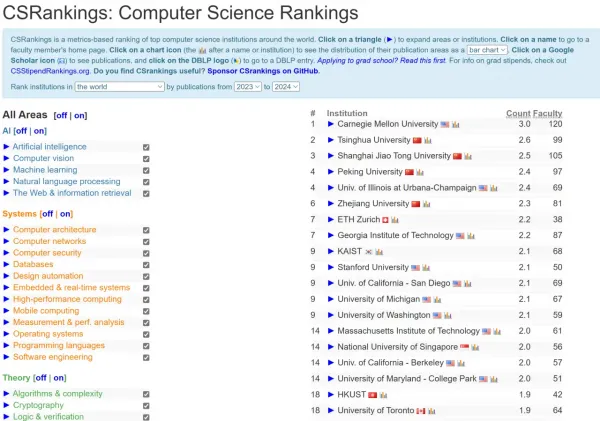Open chart icon for University of Washington
The image size is (600, 421).
pyautogui.click(x=448, y=316)
